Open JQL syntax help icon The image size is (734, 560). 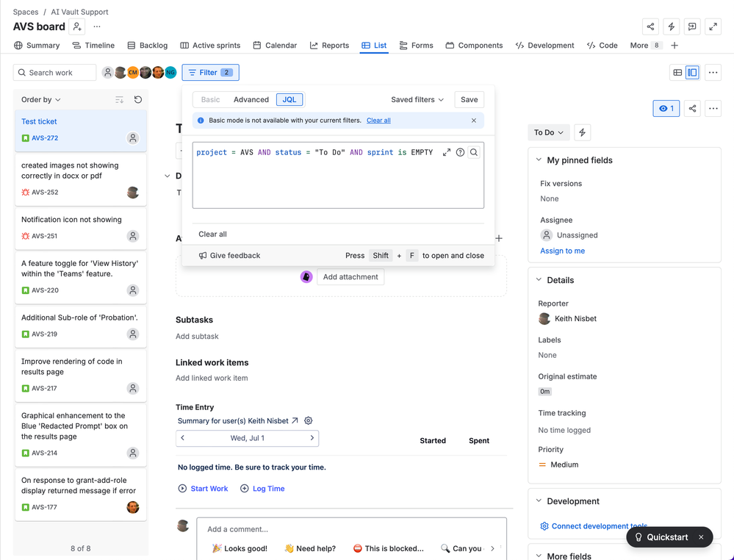(460, 152)
